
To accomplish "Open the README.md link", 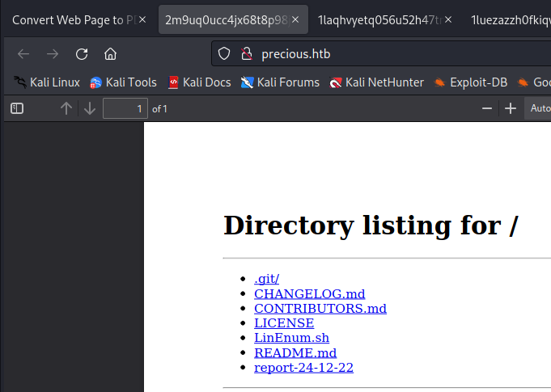I will click(x=295, y=352).
